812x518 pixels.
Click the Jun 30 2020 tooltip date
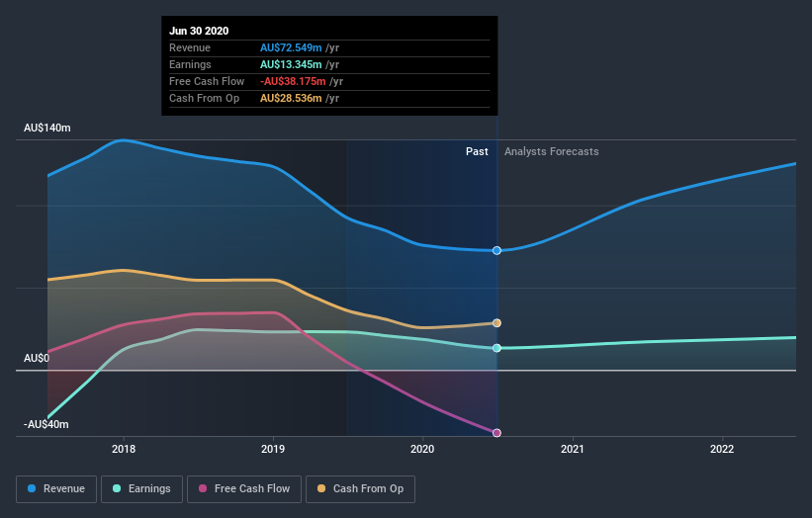coord(199,31)
